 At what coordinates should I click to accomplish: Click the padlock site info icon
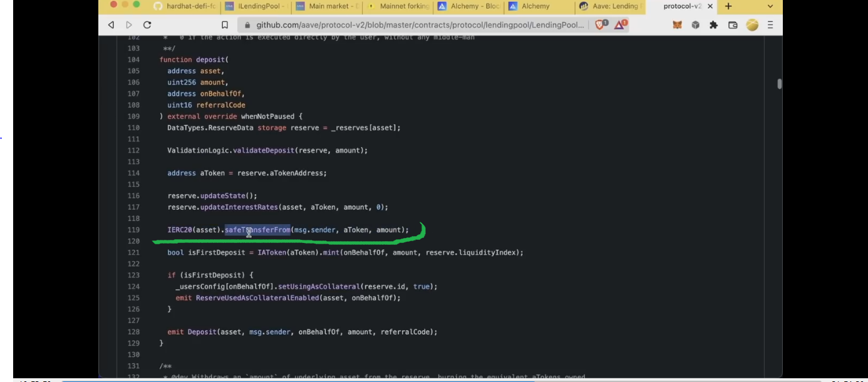247,25
